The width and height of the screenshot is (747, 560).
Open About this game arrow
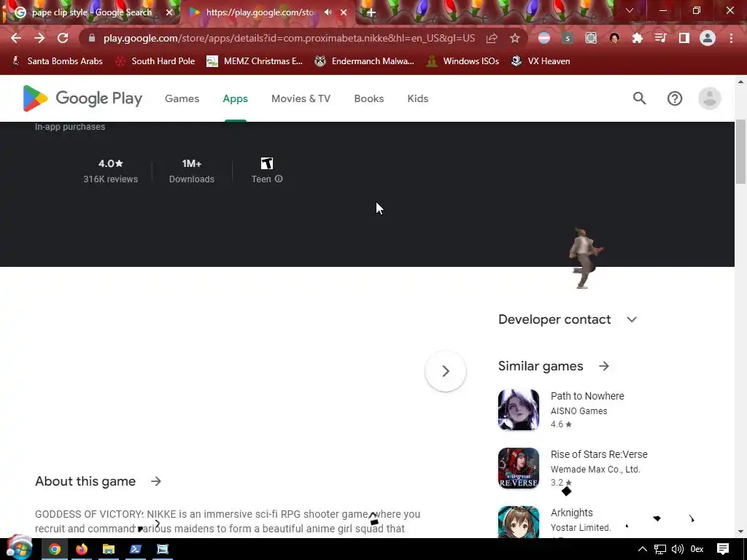(x=156, y=481)
